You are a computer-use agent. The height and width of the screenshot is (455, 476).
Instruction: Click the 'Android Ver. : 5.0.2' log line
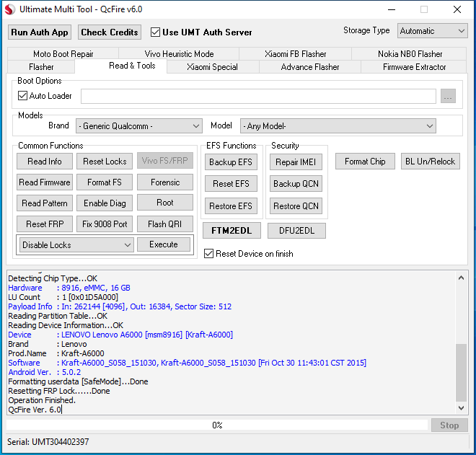(x=44, y=372)
